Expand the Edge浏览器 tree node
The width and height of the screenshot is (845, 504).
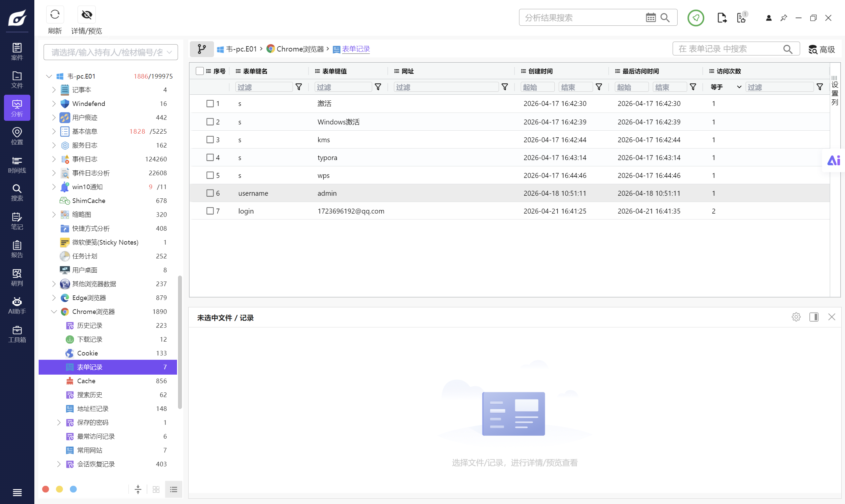pos(54,297)
